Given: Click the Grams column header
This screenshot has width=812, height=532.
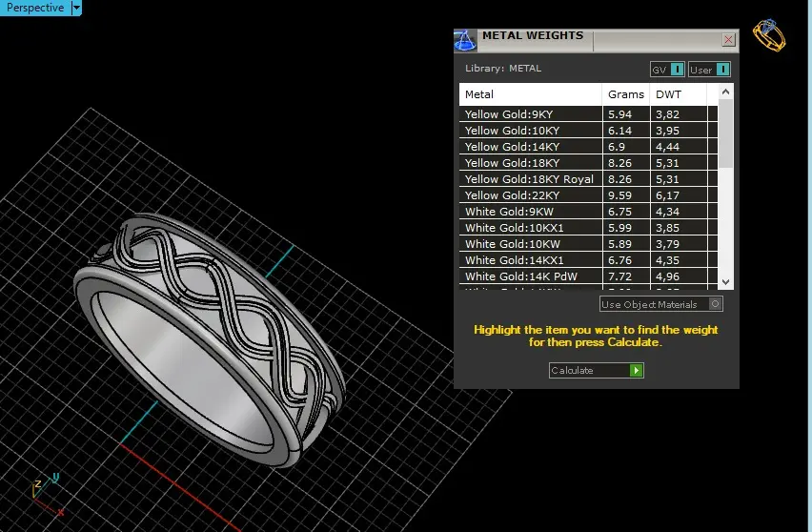Looking at the screenshot, I should [x=625, y=94].
